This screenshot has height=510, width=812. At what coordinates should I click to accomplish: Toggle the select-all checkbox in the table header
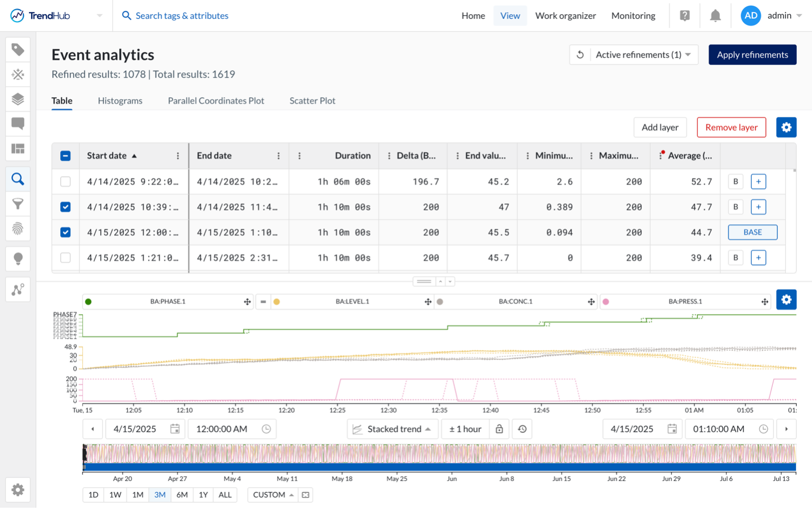click(x=65, y=155)
